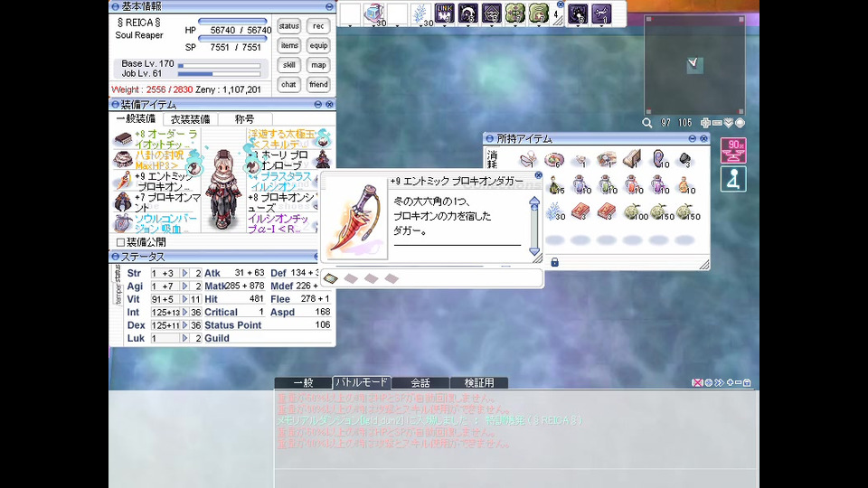This screenshot has height=488, width=868.
Task: Select the red potion bottle in inventory
Action: tap(633, 186)
